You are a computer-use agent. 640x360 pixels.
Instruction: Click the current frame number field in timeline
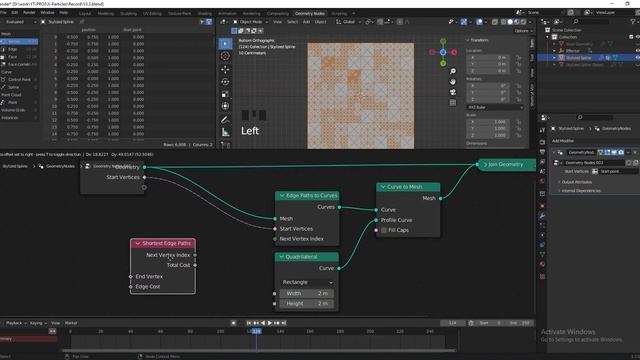click(453, 323)
